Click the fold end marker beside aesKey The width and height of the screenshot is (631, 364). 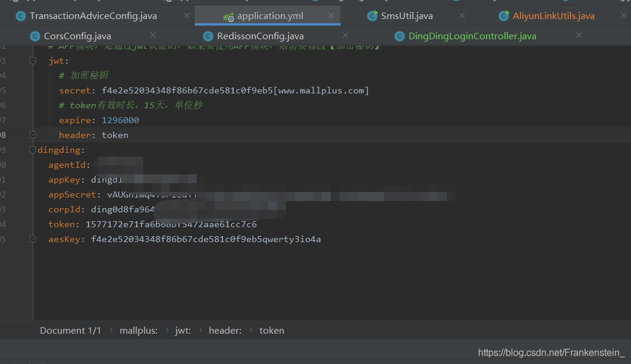click(x=33, y=239)
